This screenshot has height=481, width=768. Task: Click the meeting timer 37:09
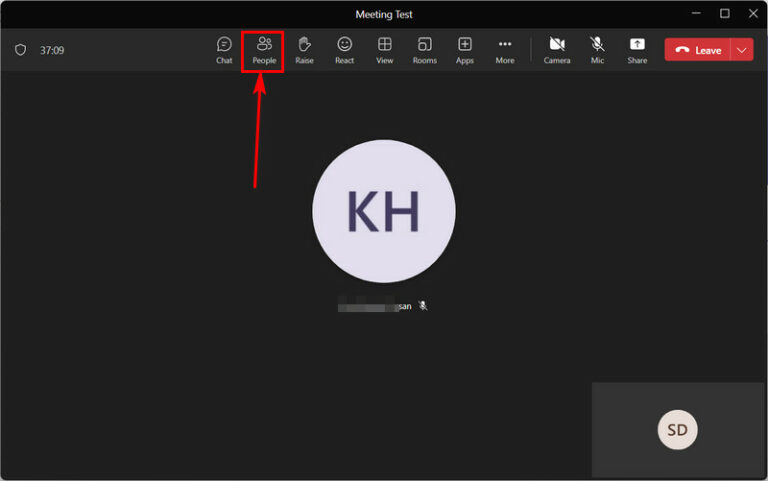[52, 50]
